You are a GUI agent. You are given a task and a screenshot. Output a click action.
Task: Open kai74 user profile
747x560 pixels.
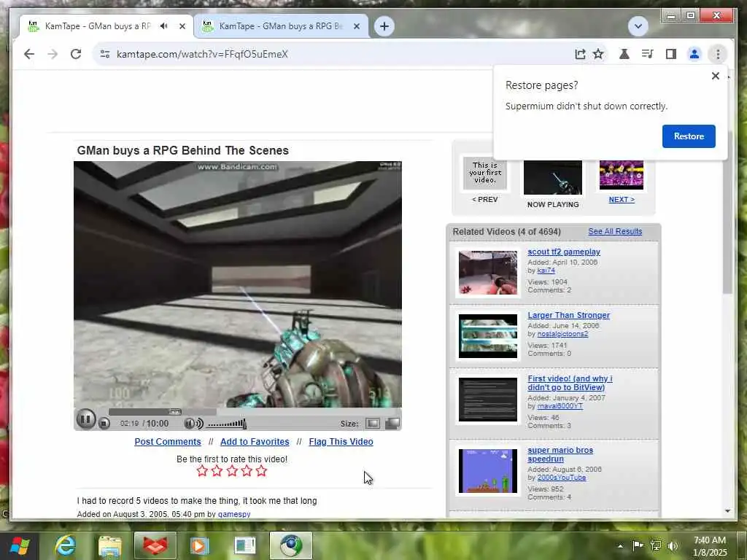coord(546,271)
